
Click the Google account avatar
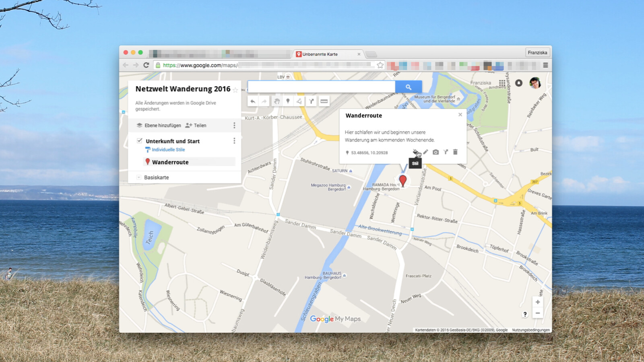click(x=535, y=83)
